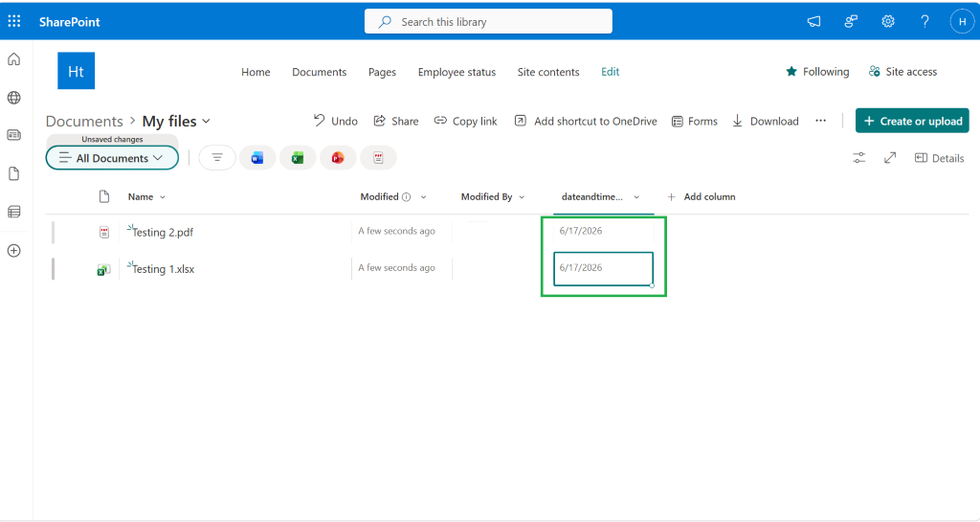Filter library by PowerPoint files
The image size is (980, 522).
(x=338, y=158)
